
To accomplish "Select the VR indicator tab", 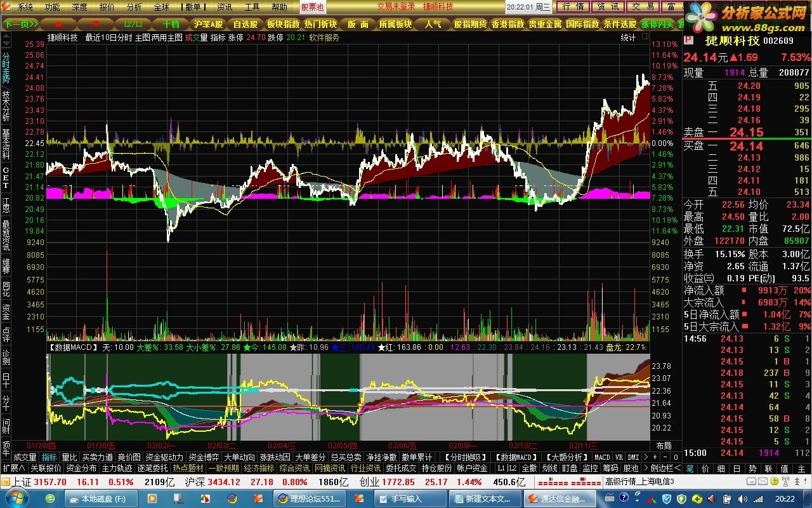I will click(x=619, y=457).
